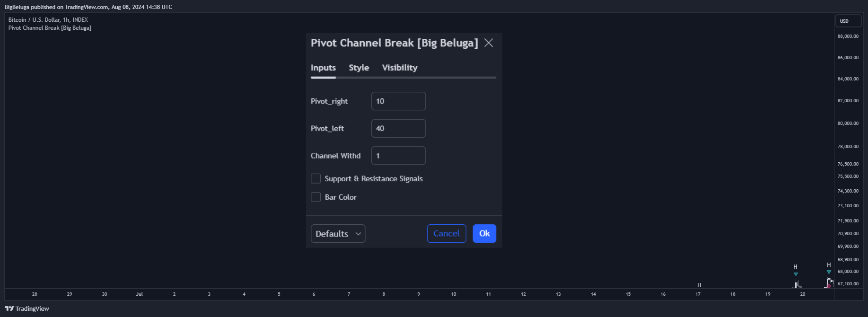Enable the Bar Color checkbox
The width and height of the screenshot is (868, 317).
pos(316,197)
